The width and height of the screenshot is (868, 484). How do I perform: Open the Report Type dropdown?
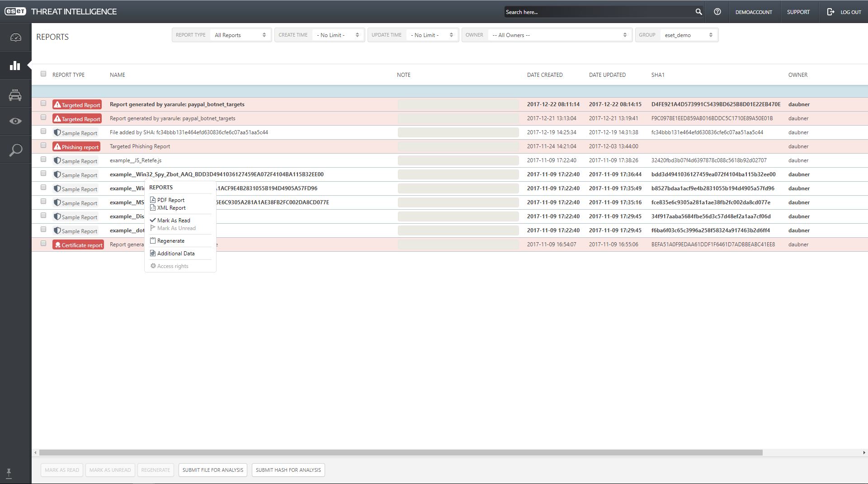coord(240,35)
